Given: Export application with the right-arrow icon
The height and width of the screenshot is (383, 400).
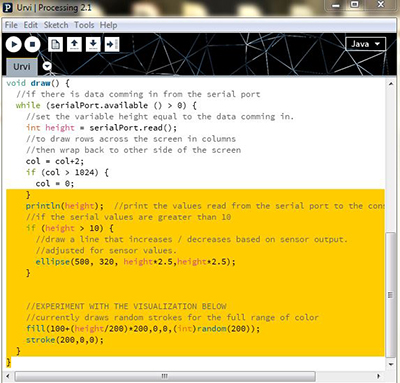Looking at the screenshot, I should tap(112, 44).
